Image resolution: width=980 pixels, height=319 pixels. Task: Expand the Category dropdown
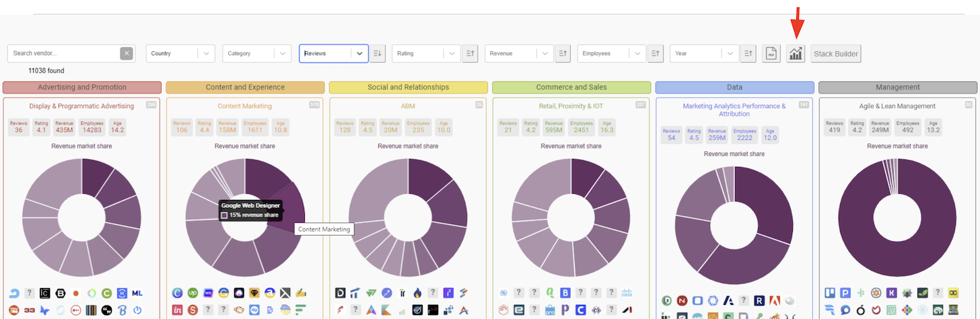tap(256, 54)
